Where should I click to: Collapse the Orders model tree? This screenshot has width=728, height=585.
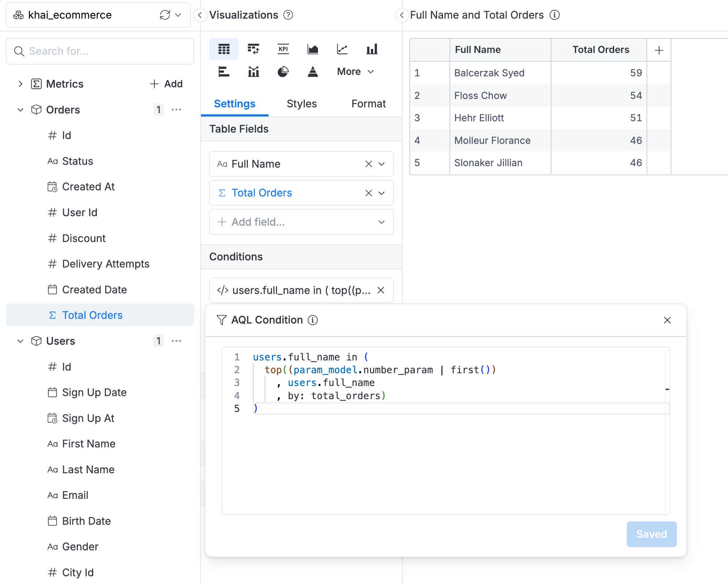click(20, 110)
